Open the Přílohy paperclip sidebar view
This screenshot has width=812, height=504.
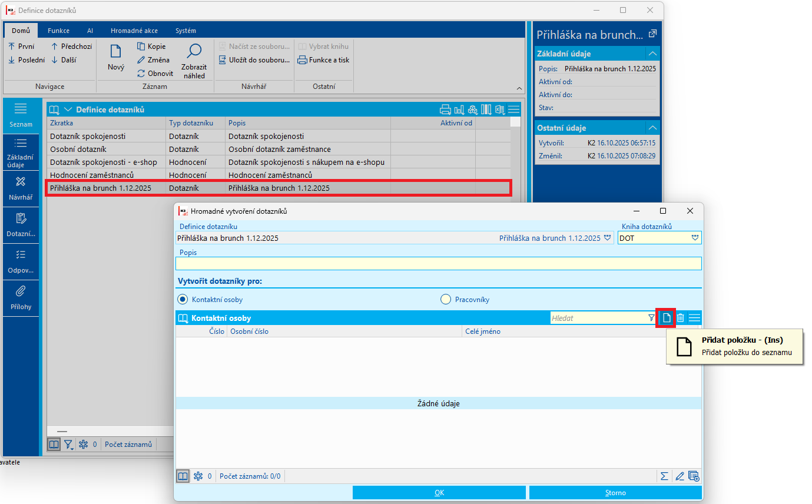[21, 298]
